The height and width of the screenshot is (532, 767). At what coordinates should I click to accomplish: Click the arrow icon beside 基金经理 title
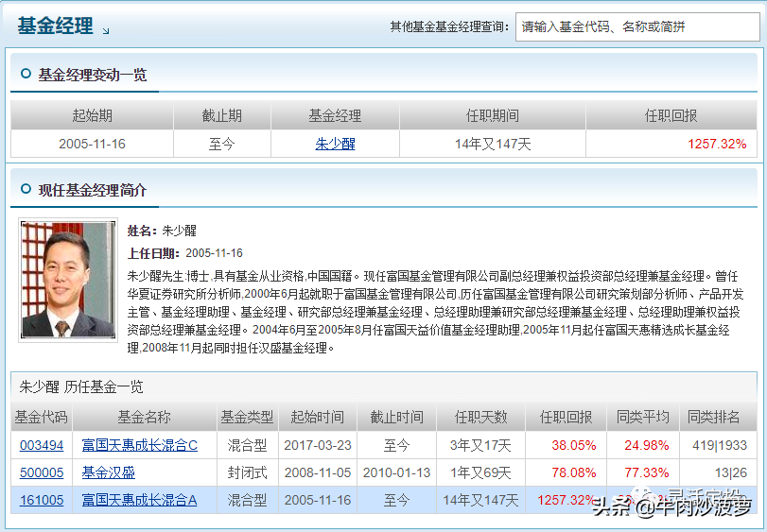click(106, 31)
